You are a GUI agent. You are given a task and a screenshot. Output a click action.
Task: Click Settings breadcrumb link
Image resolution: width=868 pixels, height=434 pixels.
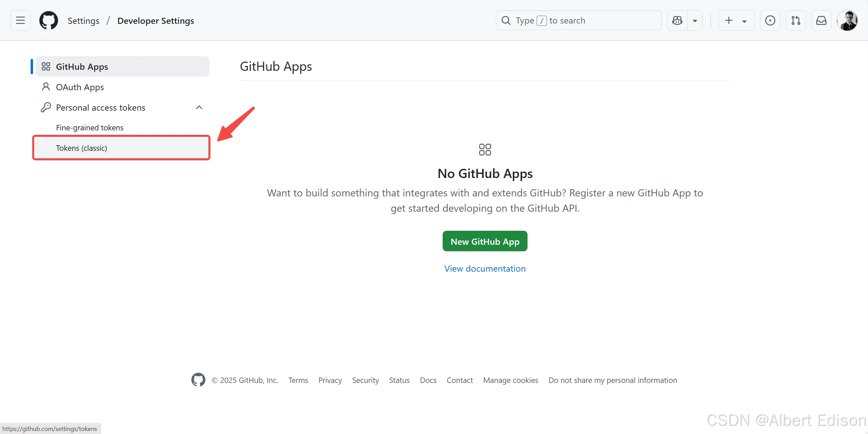click(83, 21)
